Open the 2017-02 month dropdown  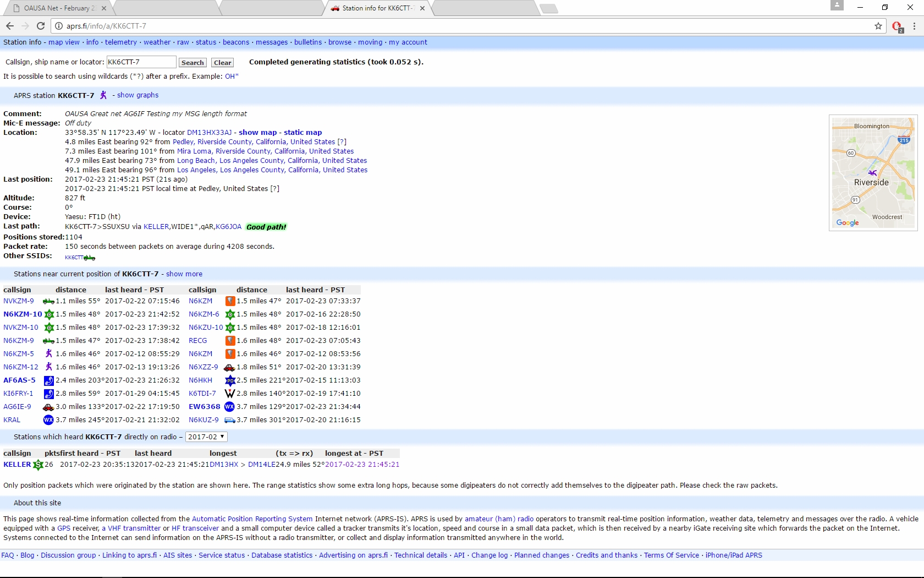coord(206,437)
